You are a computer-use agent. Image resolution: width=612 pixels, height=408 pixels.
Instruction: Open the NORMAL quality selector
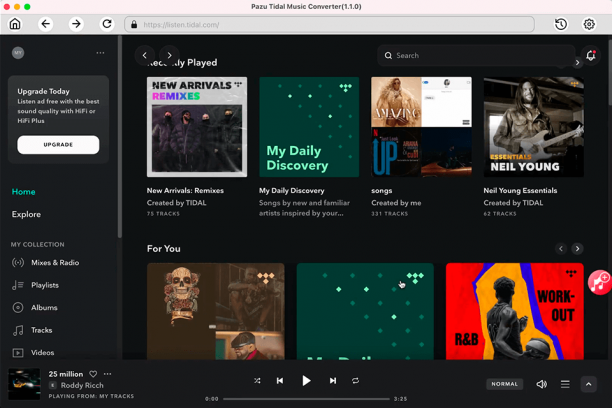pos(504,384)
